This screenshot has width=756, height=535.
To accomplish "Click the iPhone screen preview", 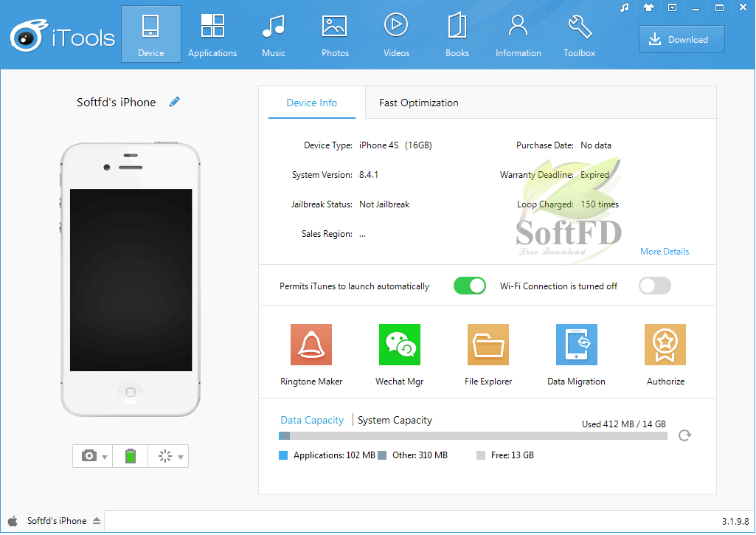I will 131,280.
